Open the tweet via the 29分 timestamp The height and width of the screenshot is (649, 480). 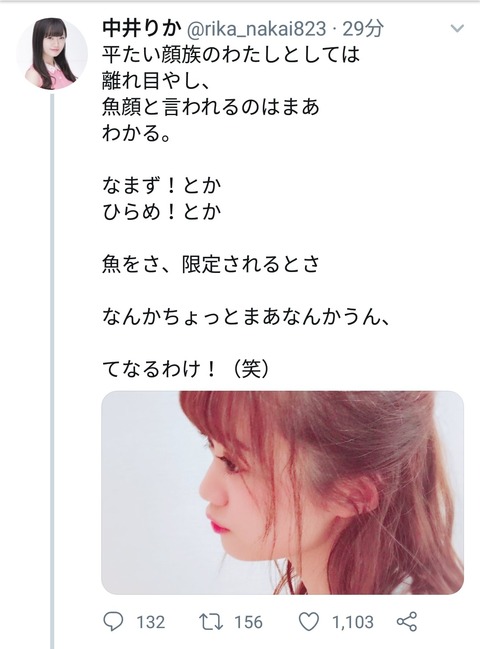point(363,28)
